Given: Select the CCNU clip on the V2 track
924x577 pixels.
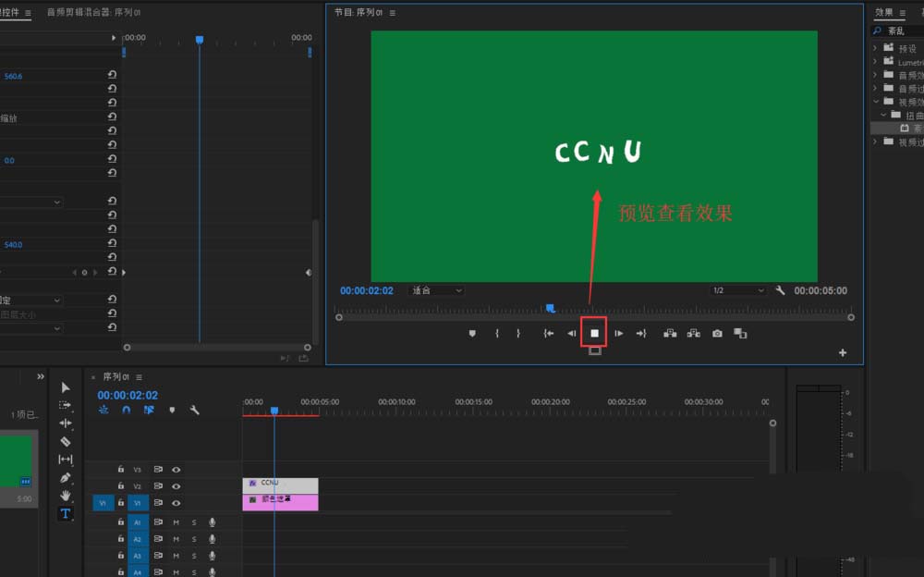Looking at the screenshot, I should [282, 483].
